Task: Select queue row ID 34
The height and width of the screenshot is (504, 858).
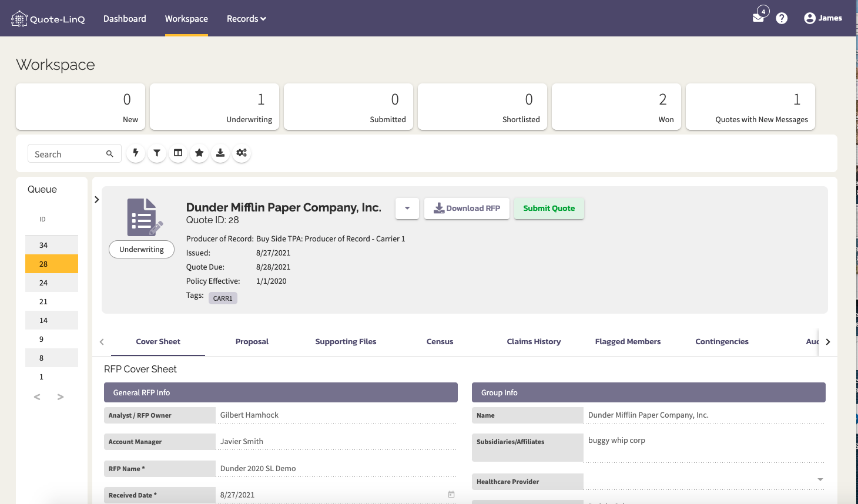Action: (52, 245)
